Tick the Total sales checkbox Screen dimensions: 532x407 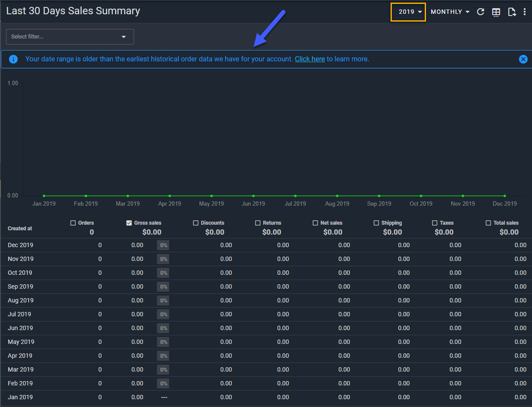[488, 223]
